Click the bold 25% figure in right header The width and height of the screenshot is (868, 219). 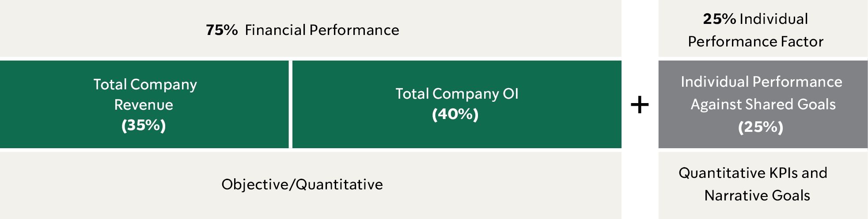(719, 19)
